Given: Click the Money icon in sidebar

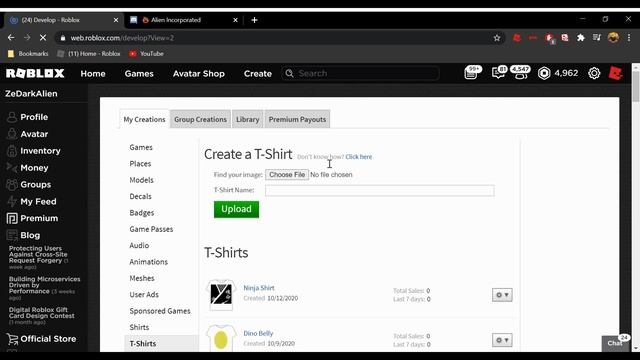Looking at the screenshot, I should 12,168.
